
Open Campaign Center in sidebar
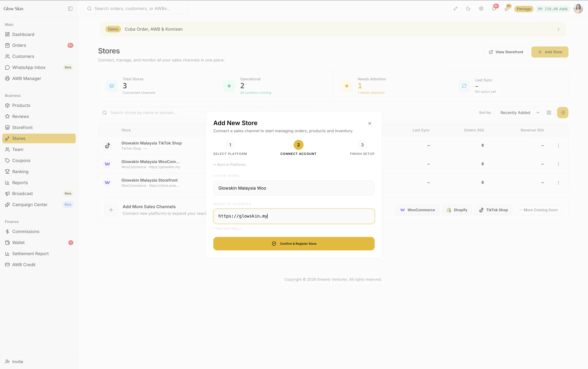coord(39,205)
